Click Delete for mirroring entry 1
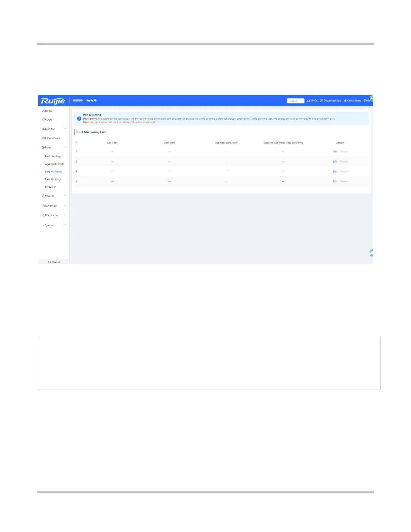The width and height of the screenshot is (411, 532). [x=344, y=151]
